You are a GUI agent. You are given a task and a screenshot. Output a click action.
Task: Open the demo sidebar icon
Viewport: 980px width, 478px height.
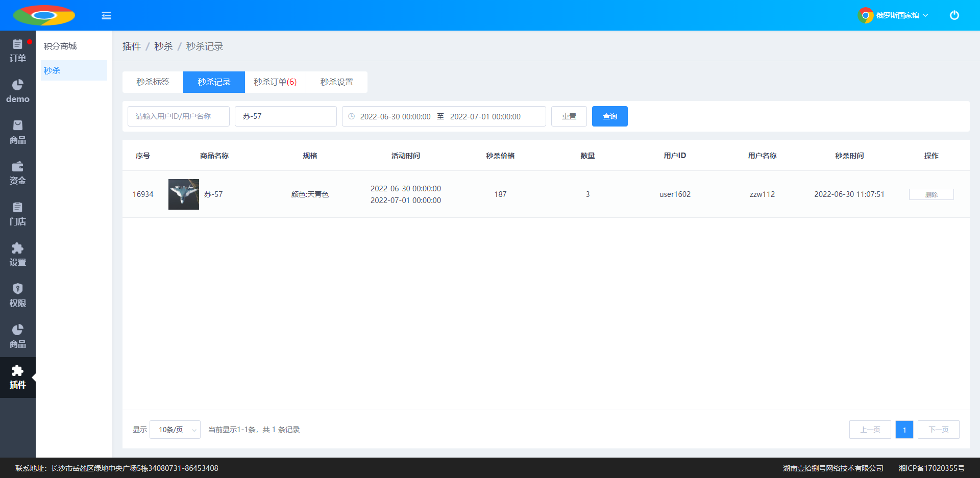(17, 92)
